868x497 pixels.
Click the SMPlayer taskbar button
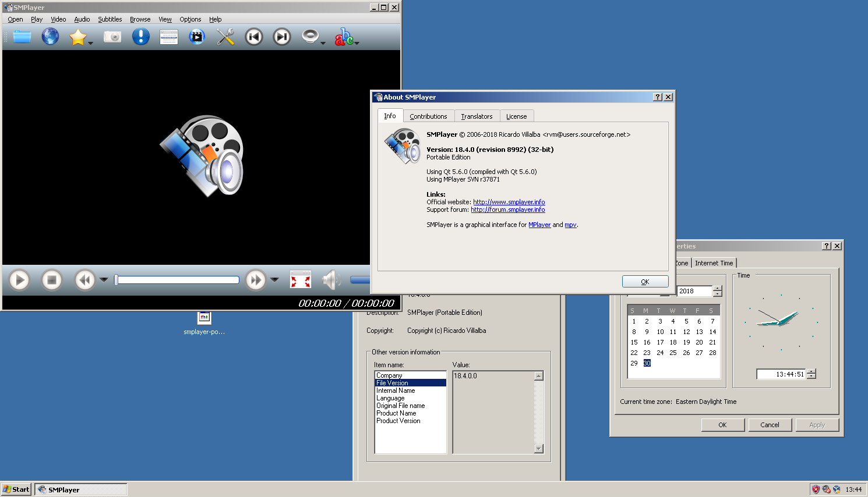coord(81,489)
